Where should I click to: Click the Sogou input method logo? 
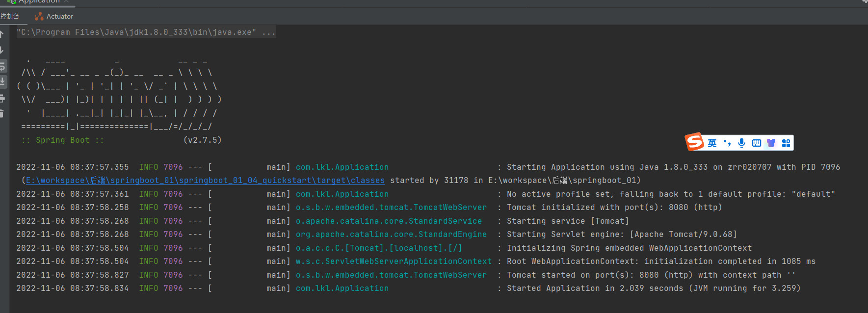[694, 142]
